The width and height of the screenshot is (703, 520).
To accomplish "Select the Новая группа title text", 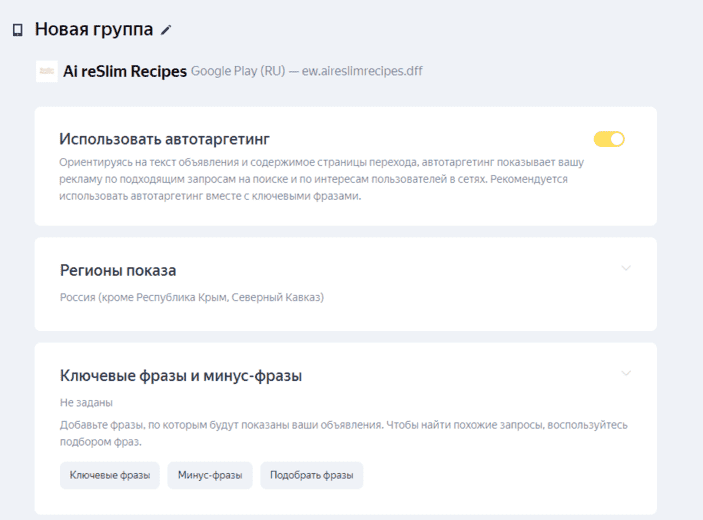I will 94,30.
